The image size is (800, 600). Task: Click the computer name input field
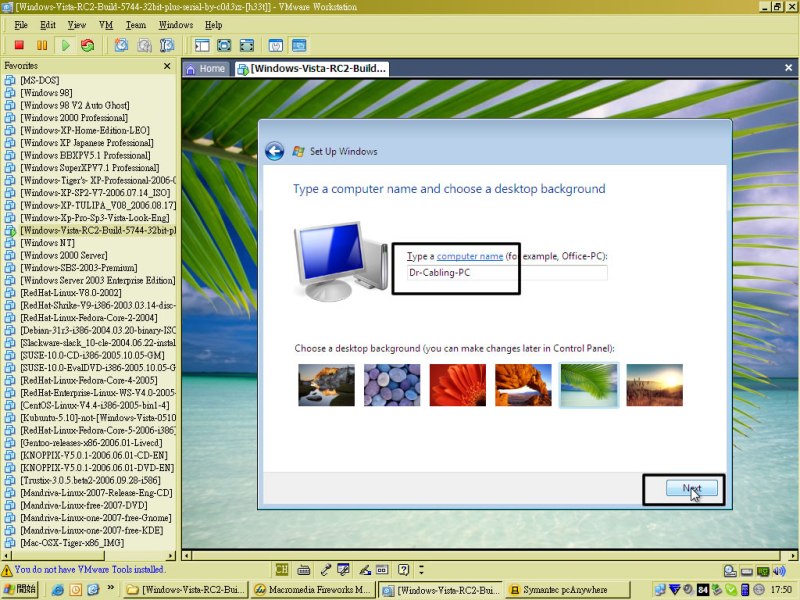[x=507, y=272]
